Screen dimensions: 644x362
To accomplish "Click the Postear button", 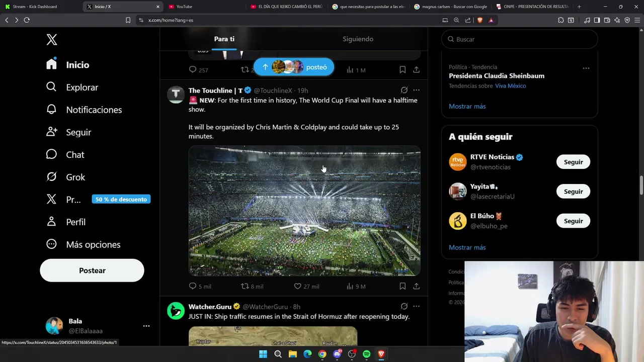I will click(92, 270).
